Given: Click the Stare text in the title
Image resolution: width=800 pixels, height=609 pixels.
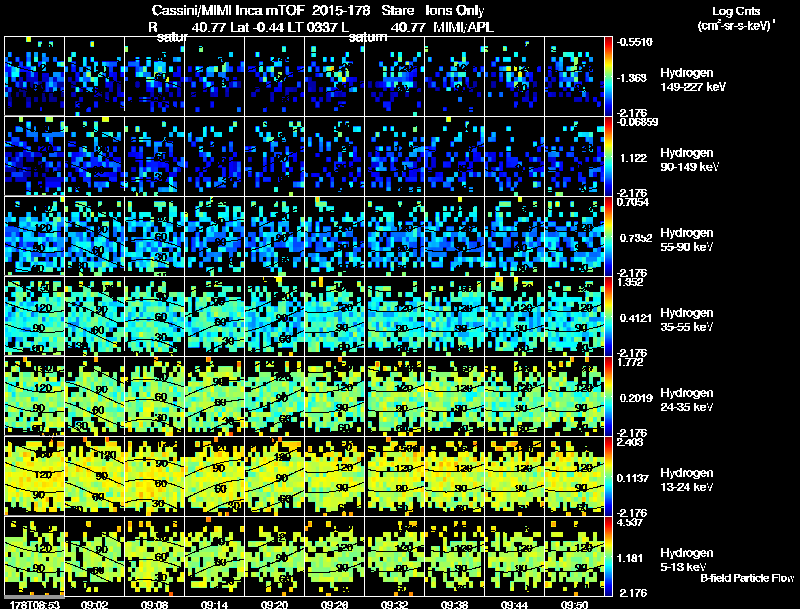Looking at the screenshot, I should point(397,10).
